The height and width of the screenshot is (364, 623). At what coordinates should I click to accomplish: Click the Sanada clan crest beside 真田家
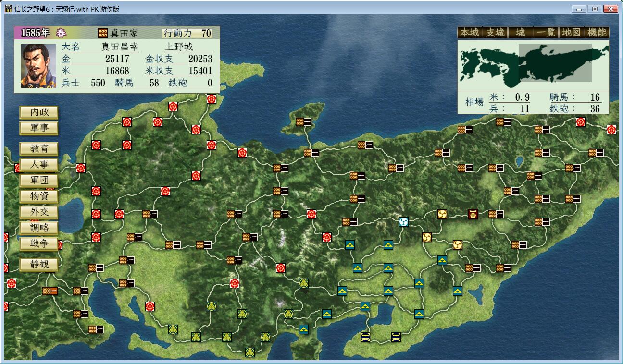coord(103,33)
